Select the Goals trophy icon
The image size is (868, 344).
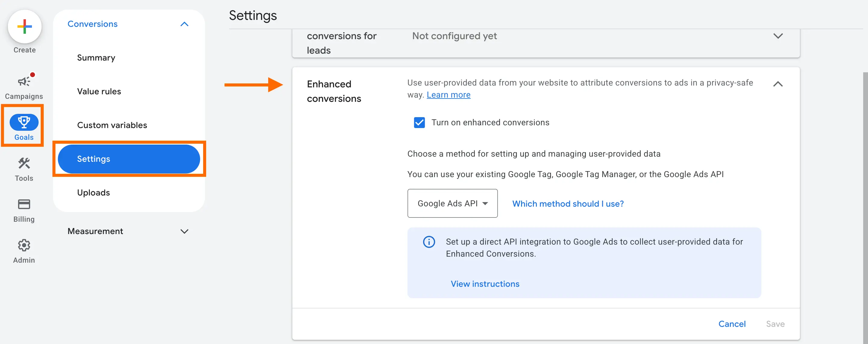coord(23,123)
